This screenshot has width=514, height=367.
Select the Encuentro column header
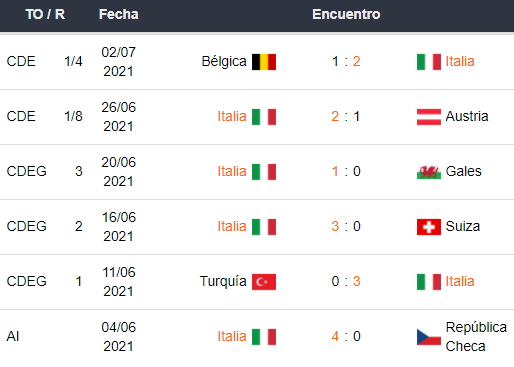pyautogui.click(x=346, y=14)
